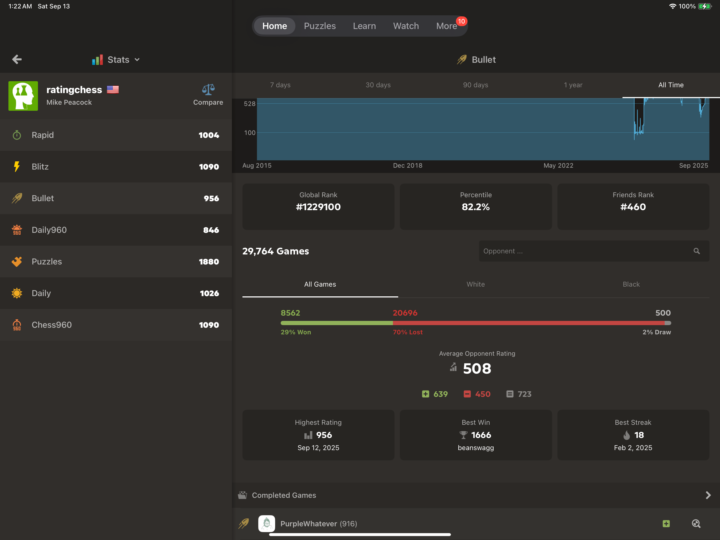Show the 7 days rating range
This screenshot has width=720, height=540.
pos(280,85)
